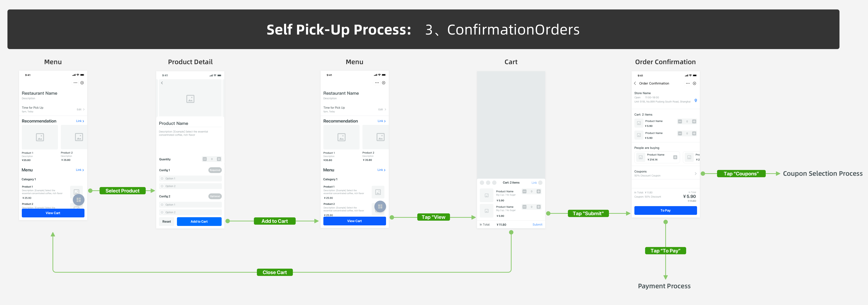
Task: Increase Quantity with plus icon in Product Detail
Action: point(219,159)
